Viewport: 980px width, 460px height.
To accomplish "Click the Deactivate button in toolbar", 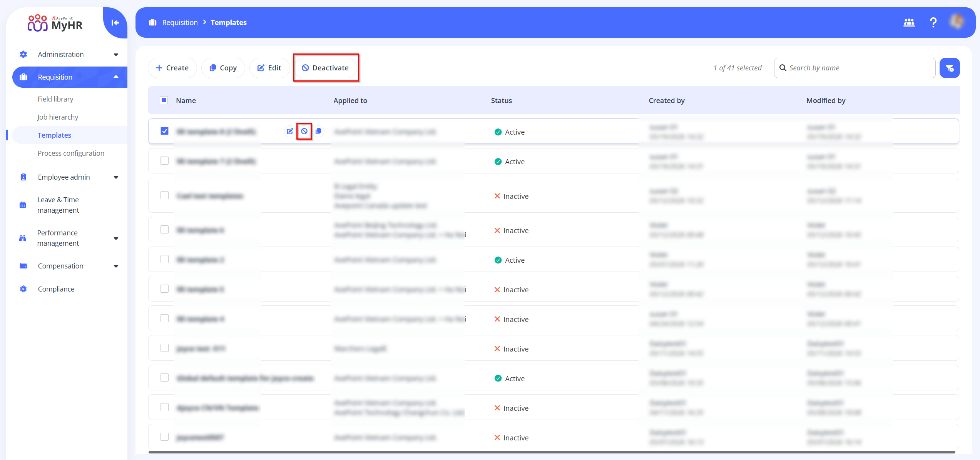I will click(325, 68).
